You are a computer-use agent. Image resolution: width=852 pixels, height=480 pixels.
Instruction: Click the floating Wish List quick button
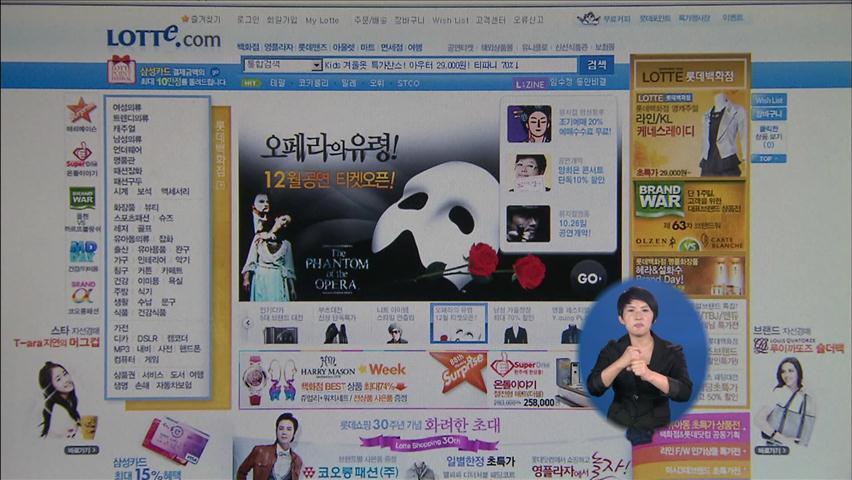coord(769,100)
